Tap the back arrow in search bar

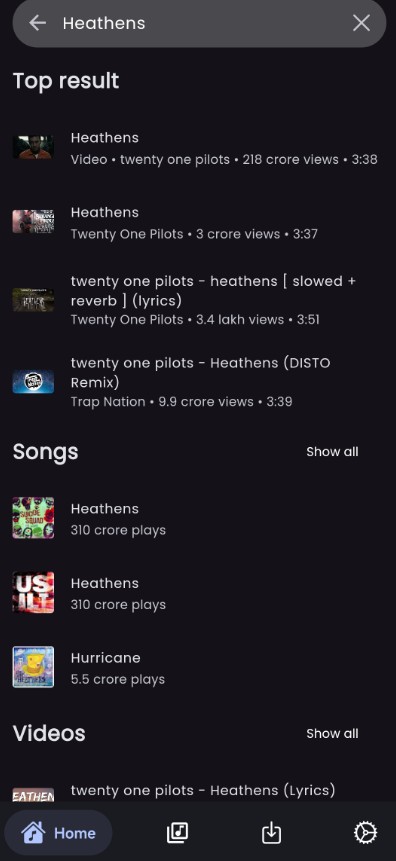37,23
